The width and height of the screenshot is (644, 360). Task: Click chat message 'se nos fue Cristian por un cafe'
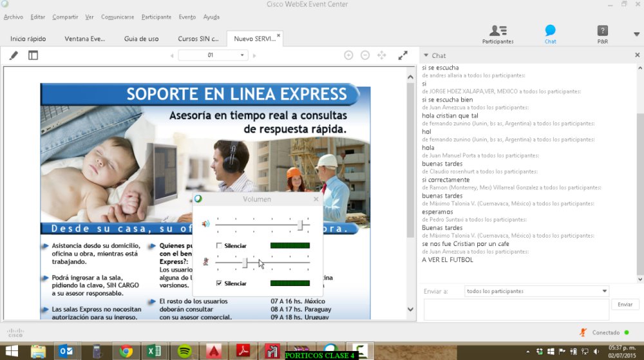466,244
